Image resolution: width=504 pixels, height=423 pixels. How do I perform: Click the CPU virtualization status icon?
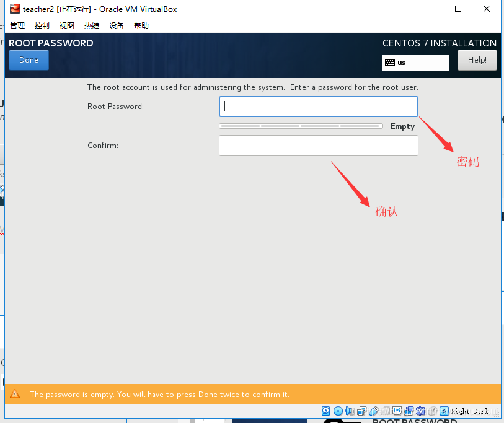click(x=421, y=411)
